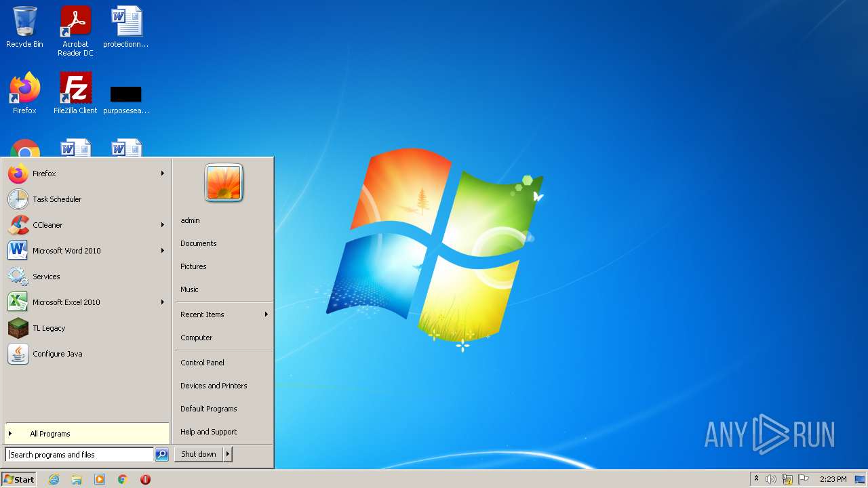Click the Microsoft Word 2010 icon
Viewport: 868px width, 488px height.
click(x=18, y=251)
